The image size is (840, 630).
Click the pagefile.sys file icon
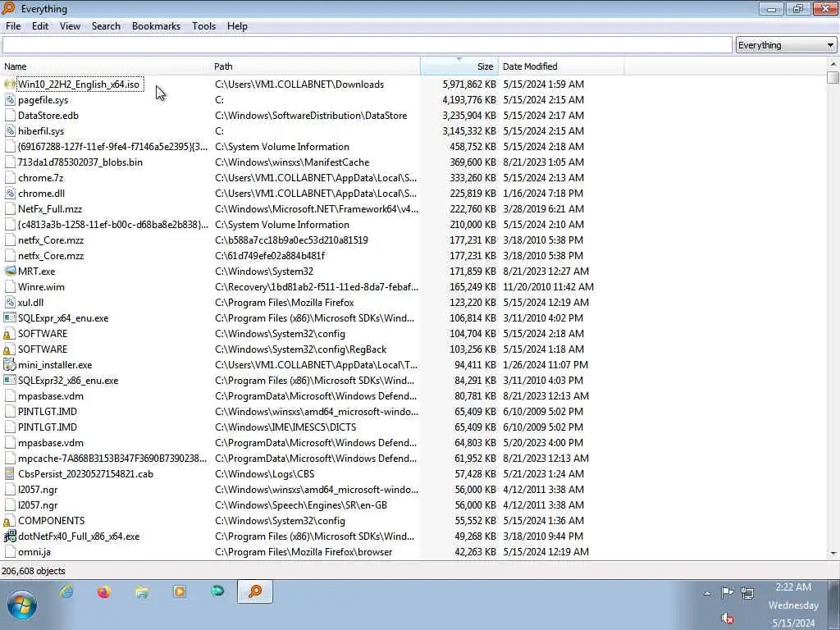pos(10,99)
